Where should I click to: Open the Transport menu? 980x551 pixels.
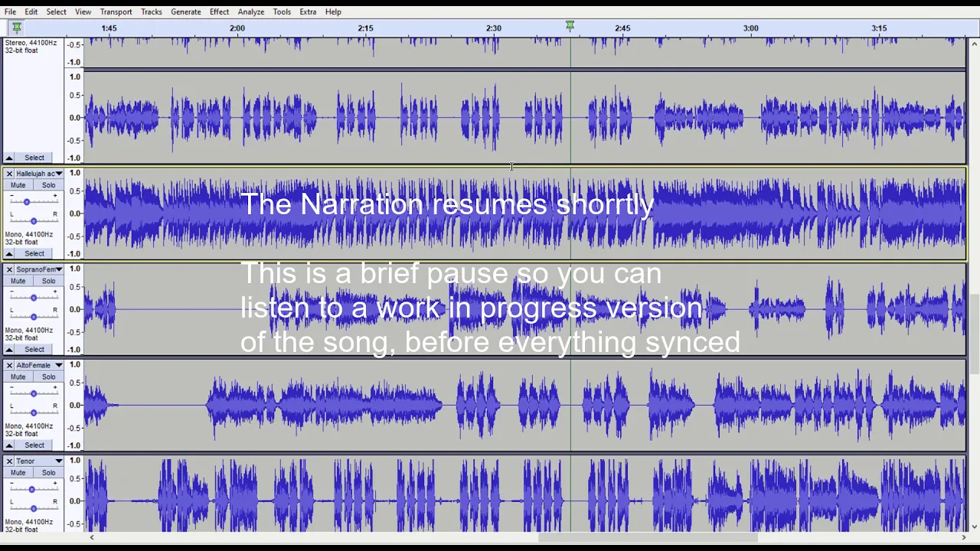coord(116,11)
